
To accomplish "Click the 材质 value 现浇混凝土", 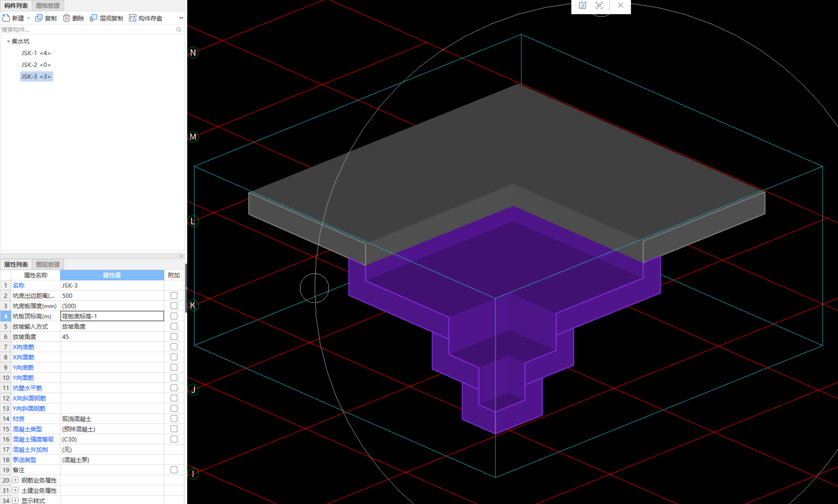I will pyautogui.click(x=112, y=419).
